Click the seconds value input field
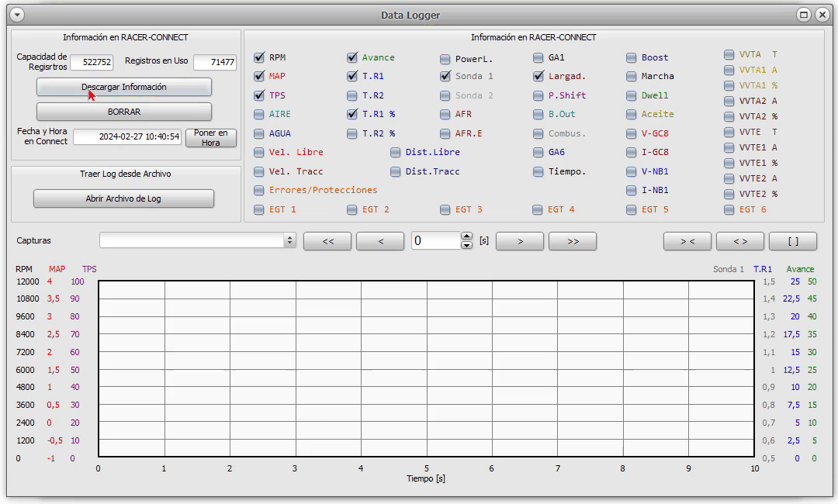Screen dimensions: 838x504 (x=435, y=241)
